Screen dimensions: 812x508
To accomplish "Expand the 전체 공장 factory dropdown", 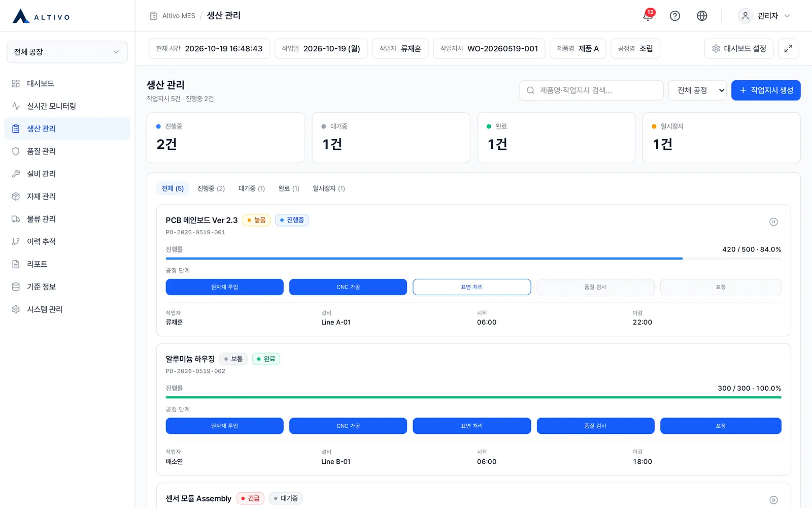I will (67, 52).
